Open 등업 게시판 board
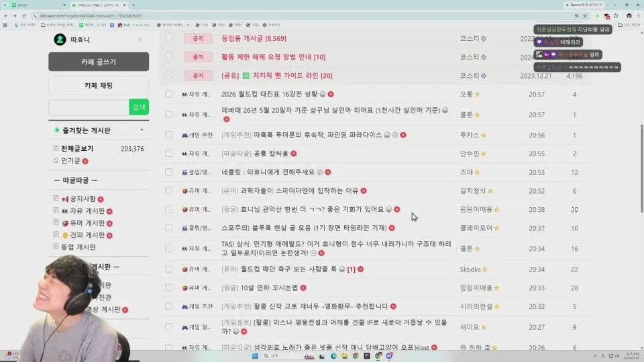 [x=78, y=247]
